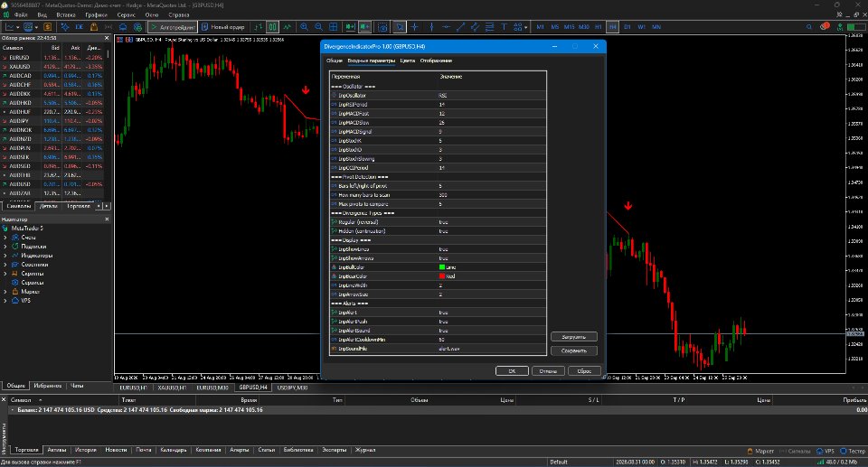868x467 pixels.
Task: Select the Fibonacci retracement tool
Action: pos(489,26)
